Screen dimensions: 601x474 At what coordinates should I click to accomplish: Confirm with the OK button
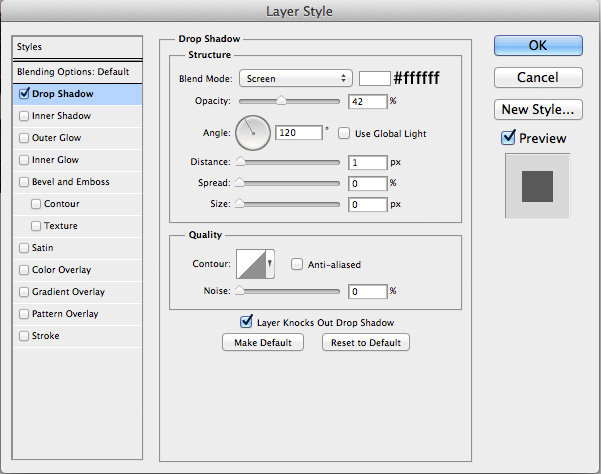click(538, 46)
